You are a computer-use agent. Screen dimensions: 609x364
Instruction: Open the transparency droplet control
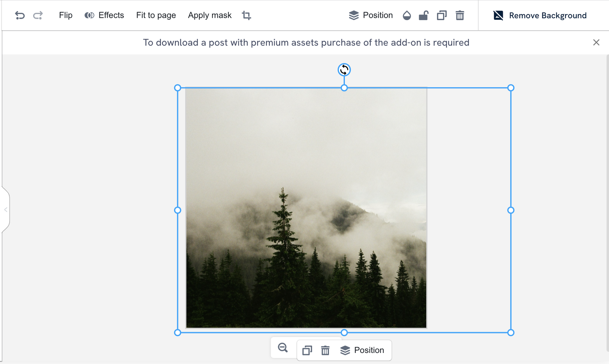407,15
